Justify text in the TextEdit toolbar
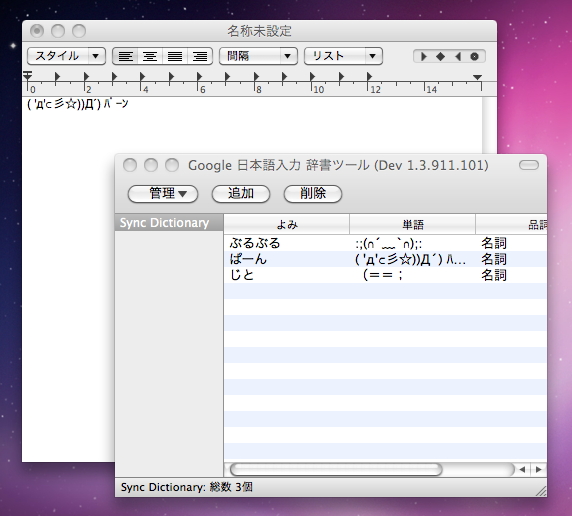The height and width of the screenshot is (516, 572). point(175,56)
